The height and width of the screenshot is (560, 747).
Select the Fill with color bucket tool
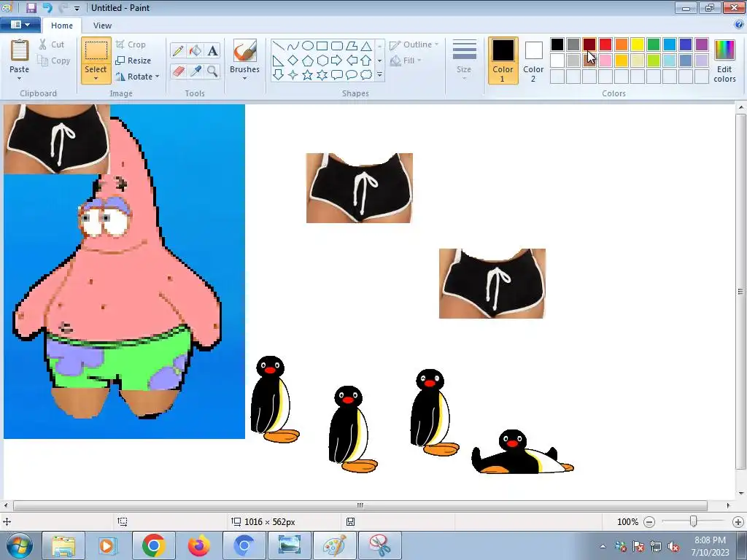point(195,50)
